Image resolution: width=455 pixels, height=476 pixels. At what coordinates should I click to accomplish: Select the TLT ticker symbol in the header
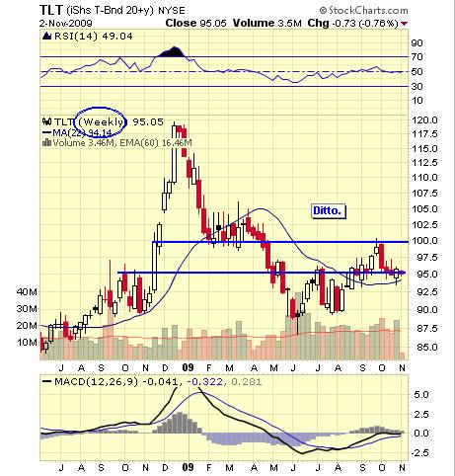pyautogui.click(x=51, y=10)
